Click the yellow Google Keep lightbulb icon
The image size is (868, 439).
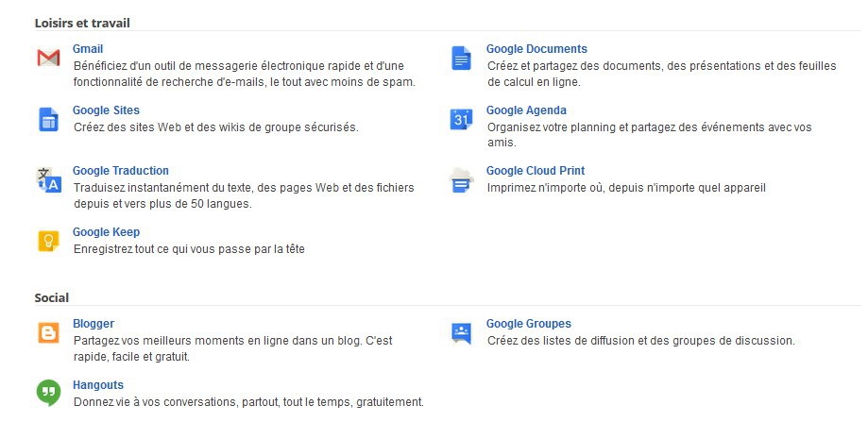[x=49, y=241]
